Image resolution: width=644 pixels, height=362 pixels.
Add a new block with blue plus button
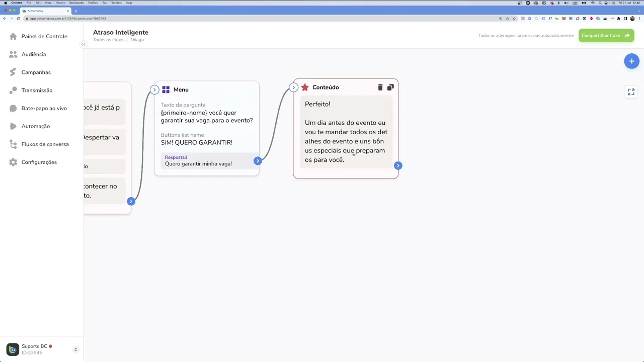(x=631, y=61)
